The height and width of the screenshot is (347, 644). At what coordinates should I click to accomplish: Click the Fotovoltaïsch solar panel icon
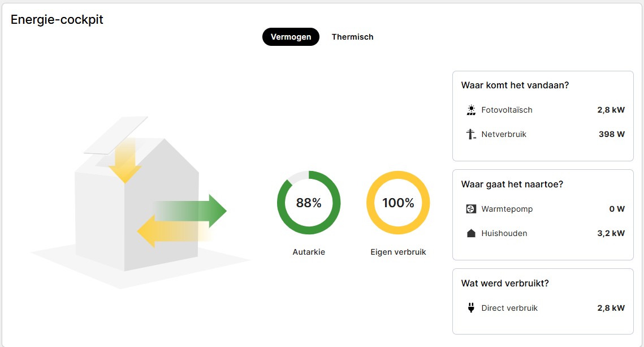tap(471, 110)
